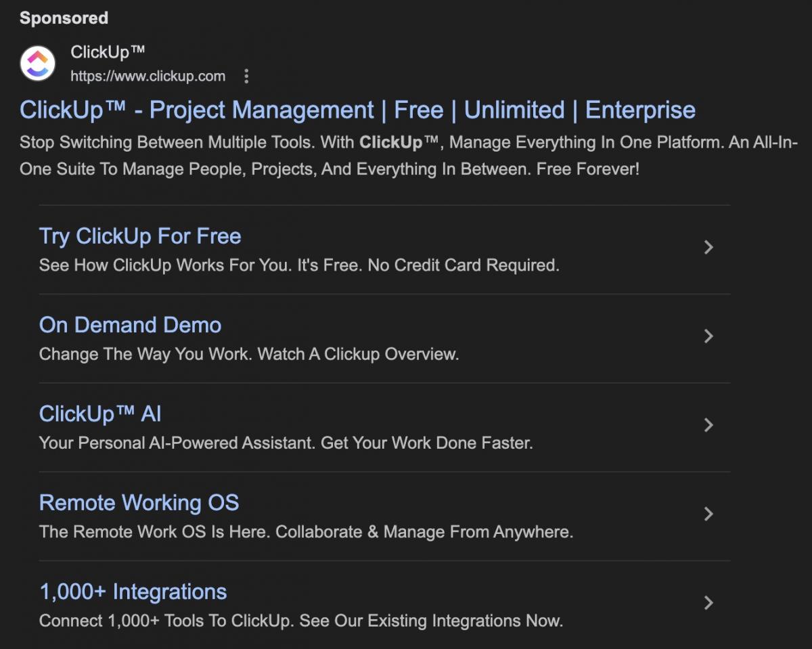Click 'No Credit Card Required' description text
Image resolution: width=812 pixels, height=649 pixels.
(464, 265)
